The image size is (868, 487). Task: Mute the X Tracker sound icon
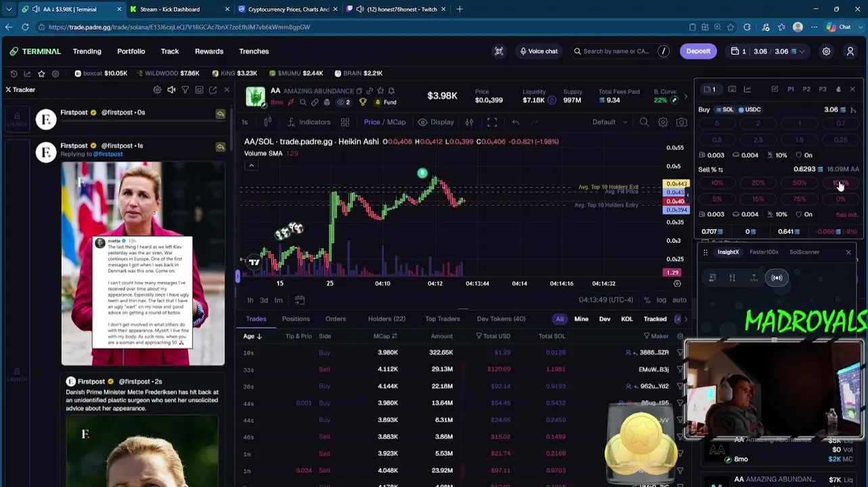point(171,90)
